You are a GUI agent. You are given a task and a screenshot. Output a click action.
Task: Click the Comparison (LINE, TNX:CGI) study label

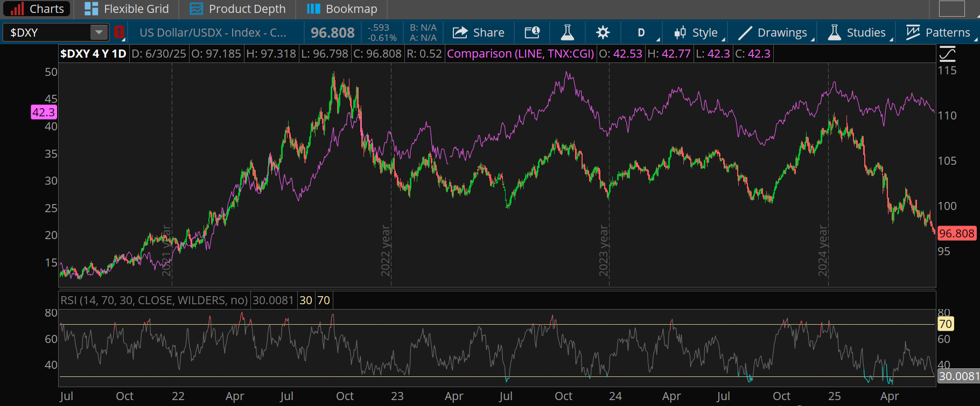tap(521, 53)
